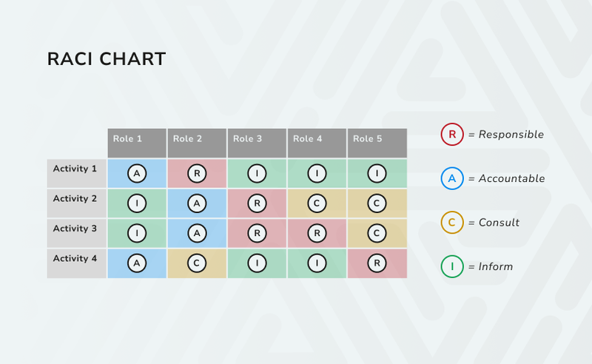Select the Activity 1 row label

[77, 173]
